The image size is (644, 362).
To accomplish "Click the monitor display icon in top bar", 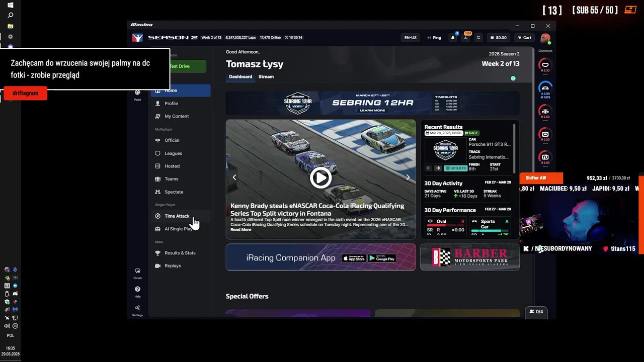I will point(478,38).
